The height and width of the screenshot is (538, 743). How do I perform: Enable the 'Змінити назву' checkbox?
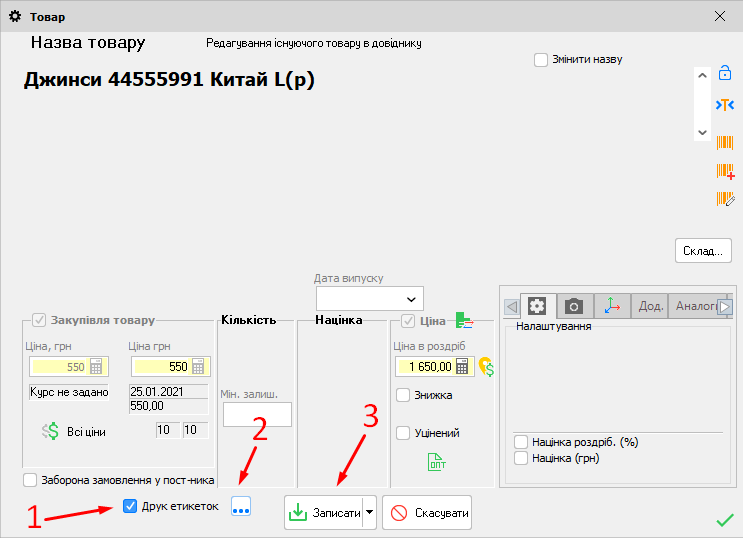541,59
